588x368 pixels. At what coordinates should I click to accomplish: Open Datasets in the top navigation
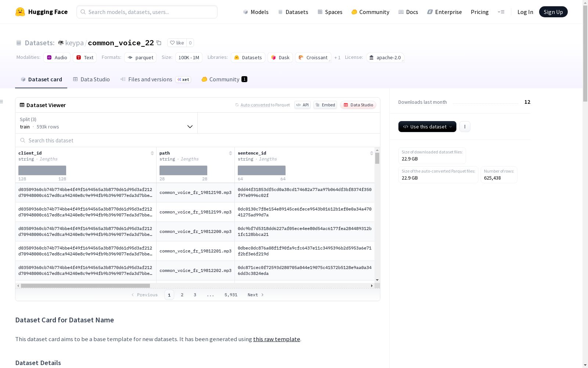coord(293,12)
